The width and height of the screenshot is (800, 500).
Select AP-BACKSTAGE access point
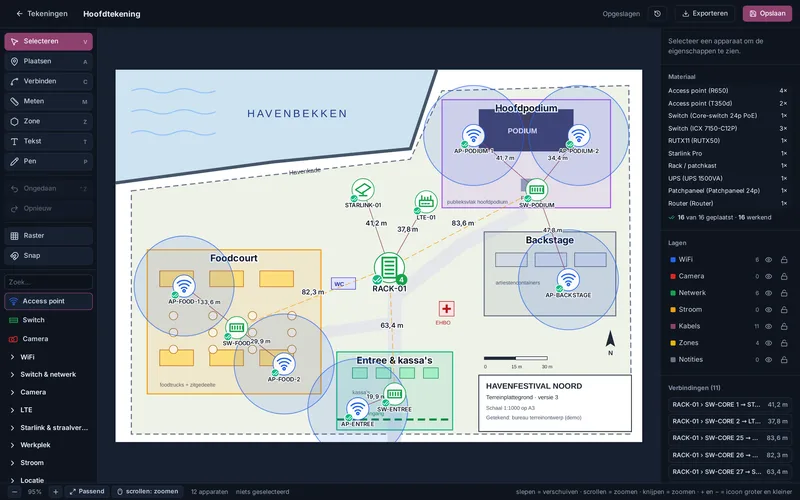point(567,280)
